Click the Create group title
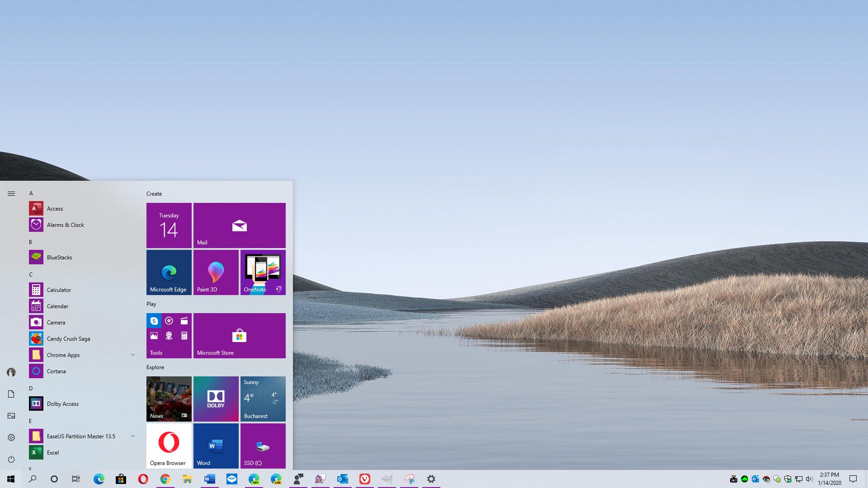868x488 pixels. click(154, 194)
